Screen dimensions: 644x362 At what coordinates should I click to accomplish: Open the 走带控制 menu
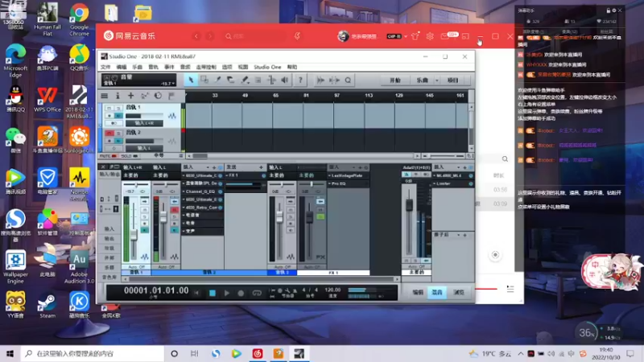(206, 67)
